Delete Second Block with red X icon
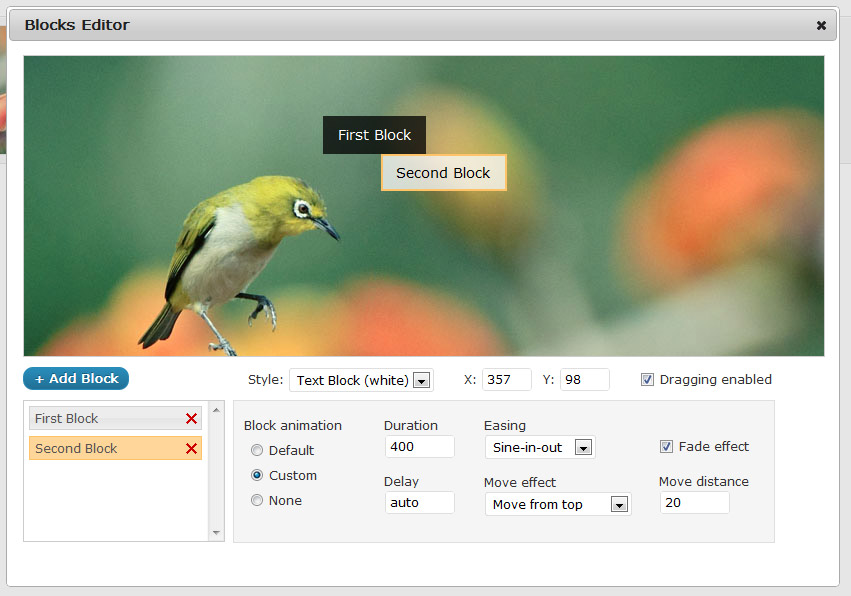Screen dimensions: 851x596 point(191,449)
